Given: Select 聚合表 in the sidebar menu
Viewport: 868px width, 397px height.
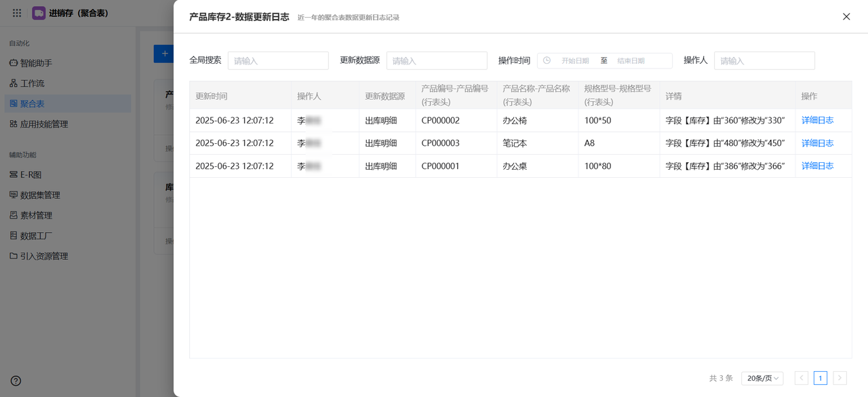Looking at the screenshot, I should coord(32,104).
